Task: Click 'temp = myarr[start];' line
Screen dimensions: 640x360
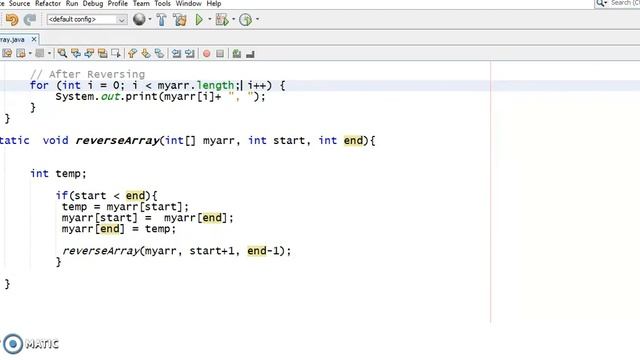Action: coord(125,207)
